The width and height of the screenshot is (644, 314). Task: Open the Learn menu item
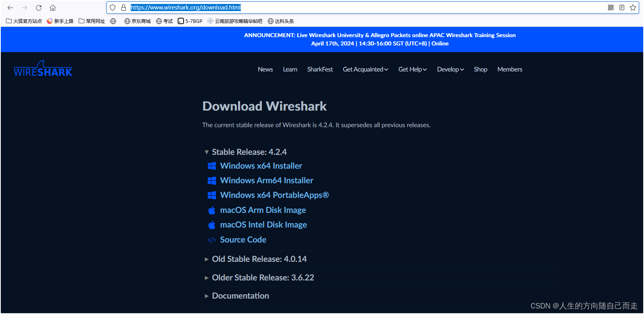[290, 69]
